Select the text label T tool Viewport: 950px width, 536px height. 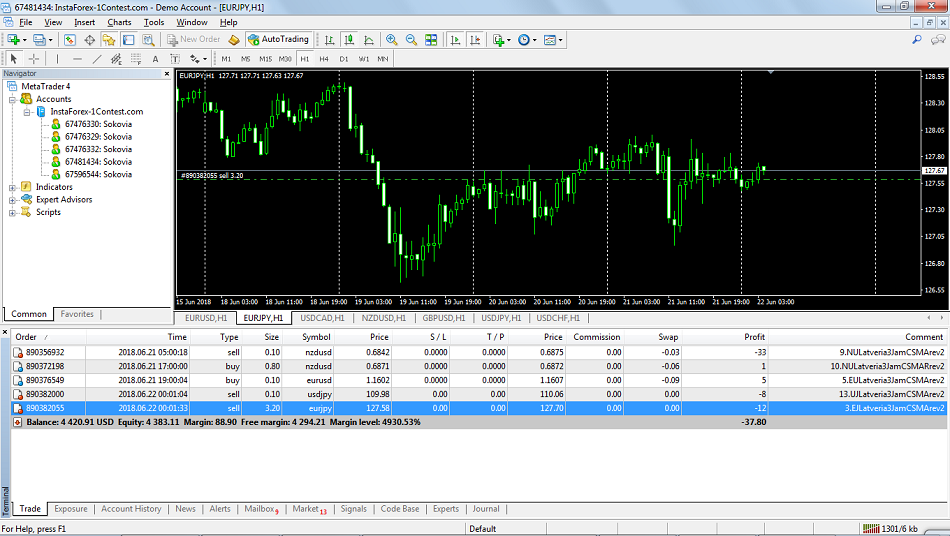174,59
